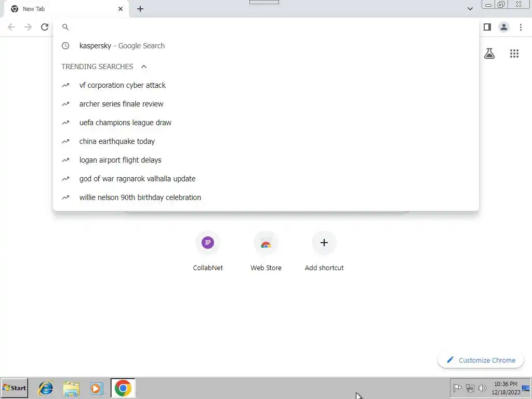This screenshot has width=532, height=399.
Task: Open the user profile avatar
Action: tap(504, 27)
